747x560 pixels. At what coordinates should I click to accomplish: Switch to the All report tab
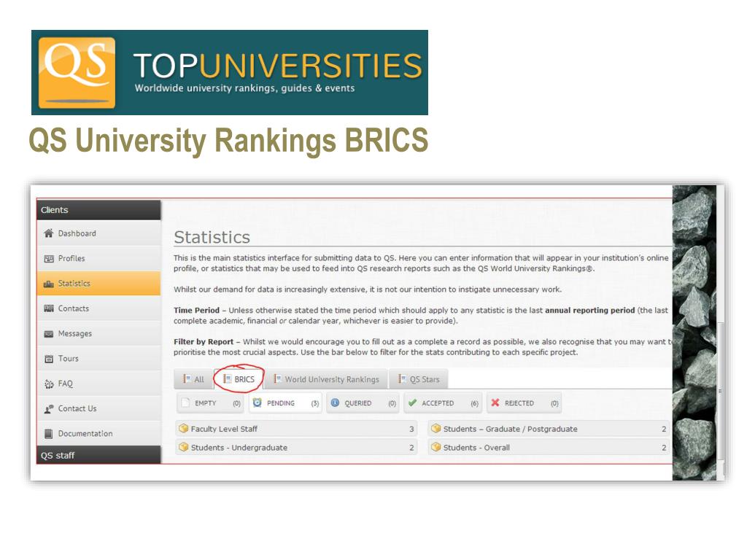[193, 379]
